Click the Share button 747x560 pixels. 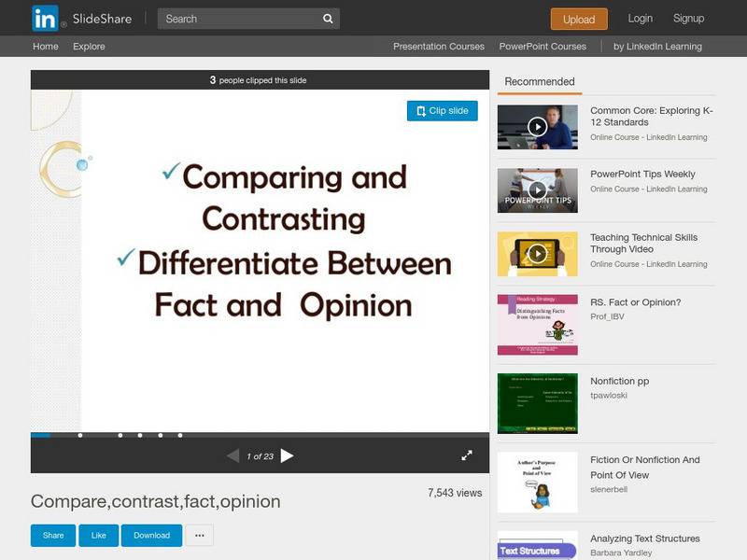point(53,535)
